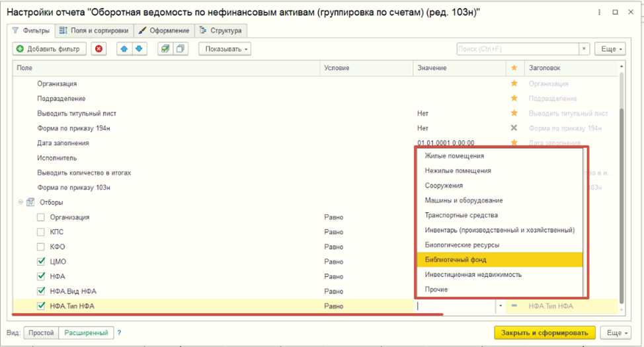This screenshot has width=644, height=347.
Task: Open the bottom Еще menu
Action: click(x=616, y=332)
